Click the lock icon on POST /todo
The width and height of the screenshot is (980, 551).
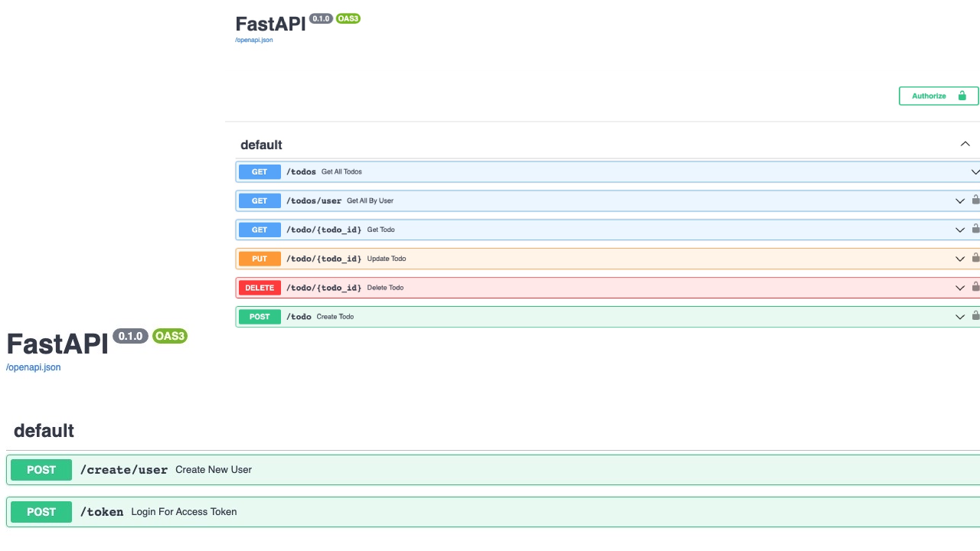click(975, 316)
